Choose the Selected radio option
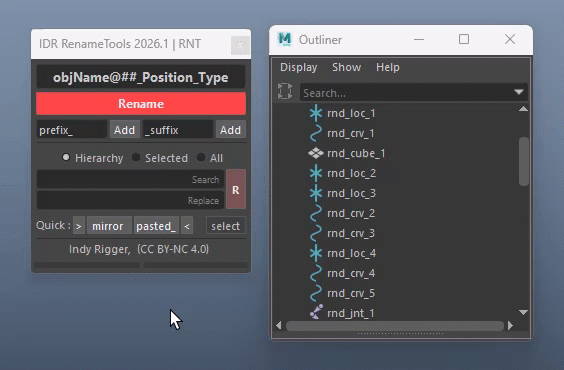 (x=136, y=157)
